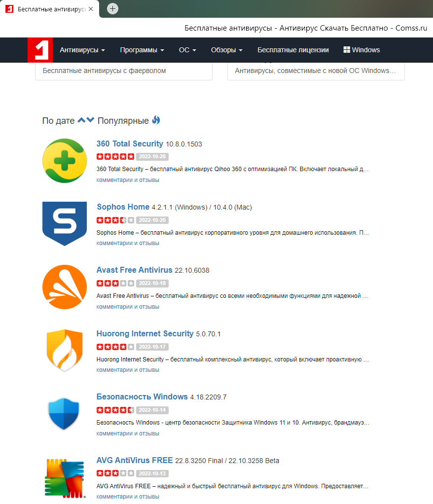Open comments and reviews for AVG AntiVirus FREE
The height and width of the screenshot is (504, 433).
(128, 497)
